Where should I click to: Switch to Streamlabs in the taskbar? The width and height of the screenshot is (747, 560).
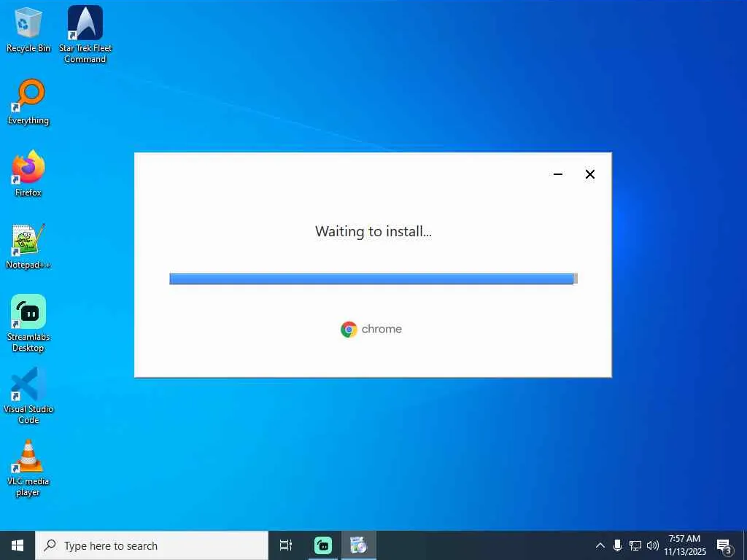[323, 545]
